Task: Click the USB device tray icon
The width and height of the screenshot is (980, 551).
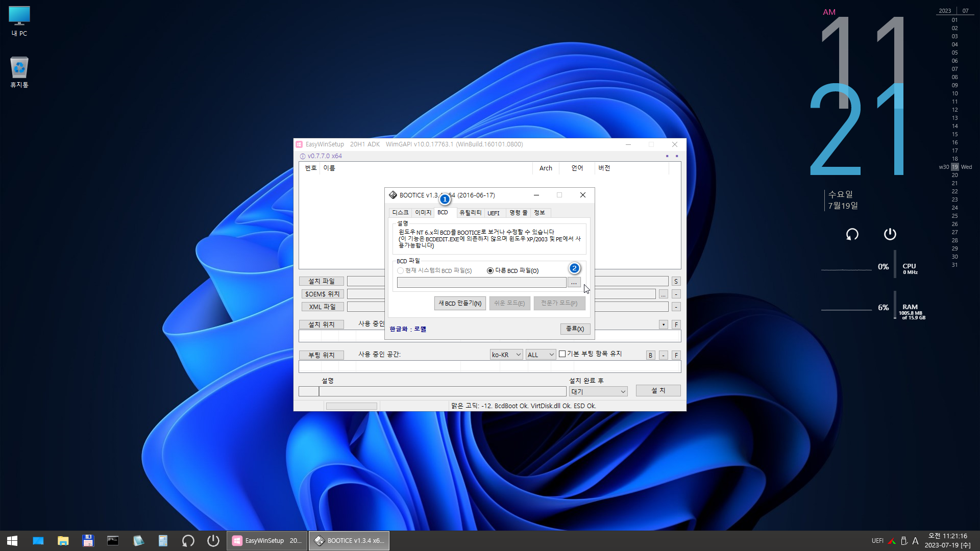Action: [x=903, y=541]
